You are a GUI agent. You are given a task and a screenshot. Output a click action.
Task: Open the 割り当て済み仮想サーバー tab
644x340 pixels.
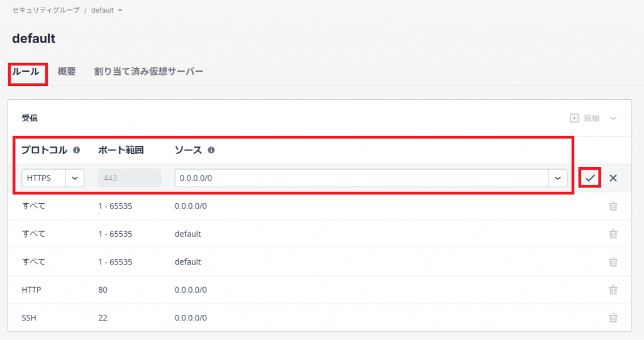pos(148,72)
